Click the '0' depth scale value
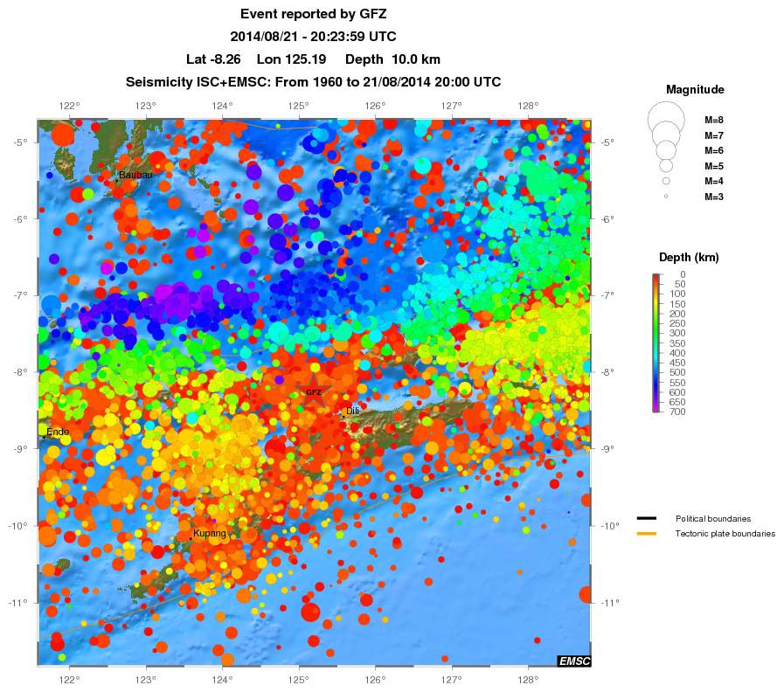This screenshot has width=784, height=692. click(x=683, y=274)
